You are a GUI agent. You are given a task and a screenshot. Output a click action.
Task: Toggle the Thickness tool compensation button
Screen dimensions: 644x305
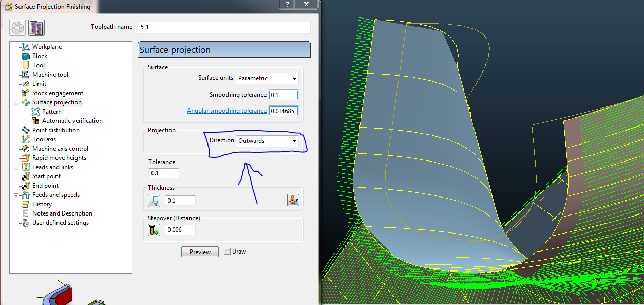pyautogui.click(x=293, y=200)
